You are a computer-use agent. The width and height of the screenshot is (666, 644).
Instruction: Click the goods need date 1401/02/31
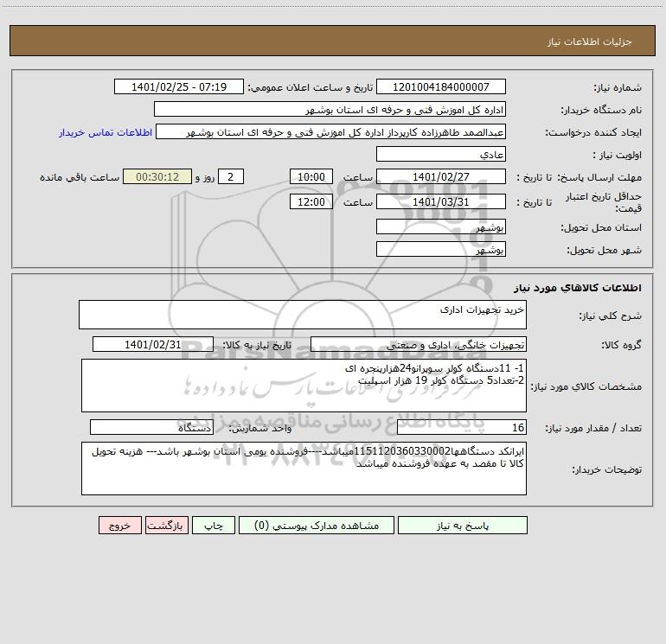click(153, 344)
